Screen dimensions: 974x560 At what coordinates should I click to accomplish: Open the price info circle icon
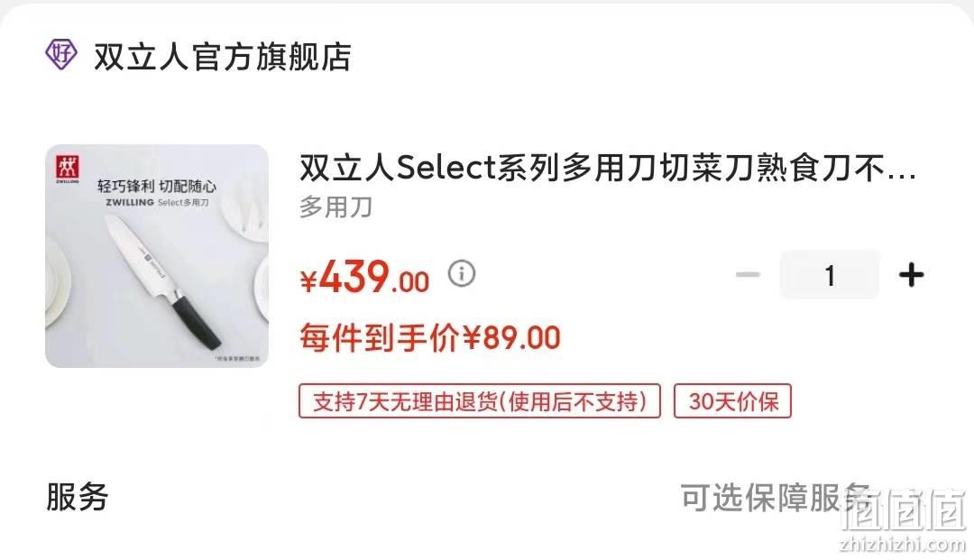[x=462, y=273]
